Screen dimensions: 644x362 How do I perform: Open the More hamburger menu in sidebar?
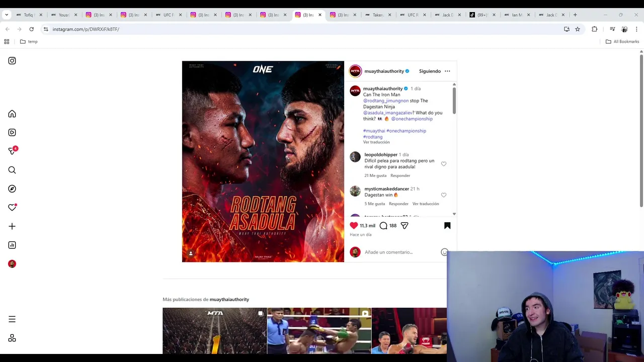tap(12, 319)
